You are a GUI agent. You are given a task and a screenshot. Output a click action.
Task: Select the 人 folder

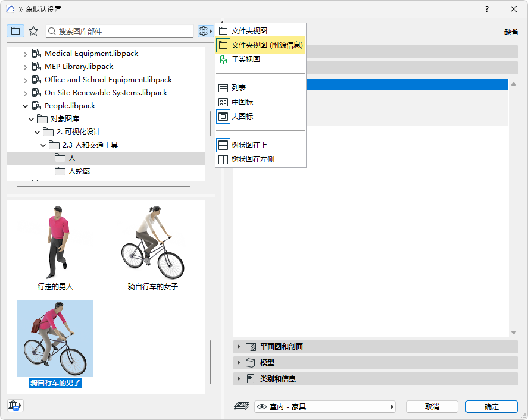pos(105,158)
